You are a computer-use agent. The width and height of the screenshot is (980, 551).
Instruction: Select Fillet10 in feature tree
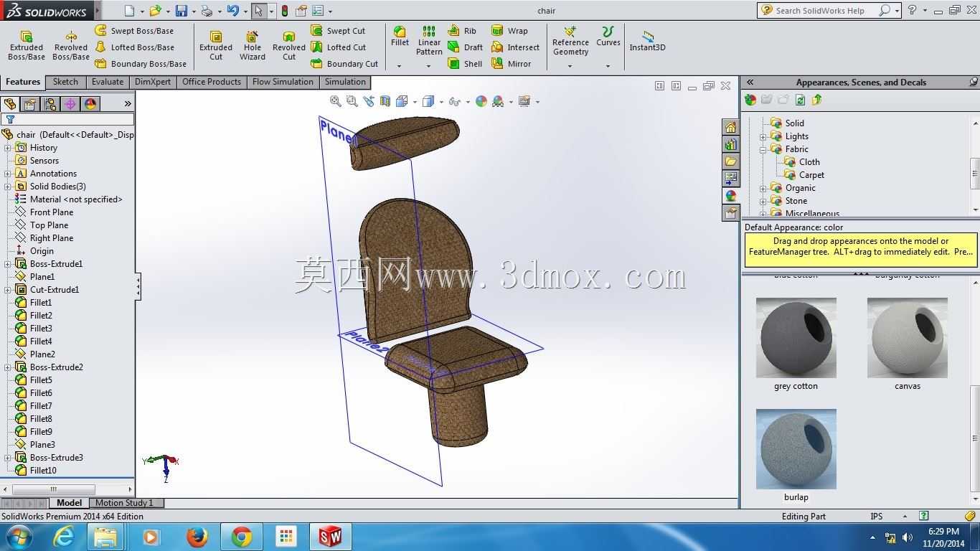36,471
